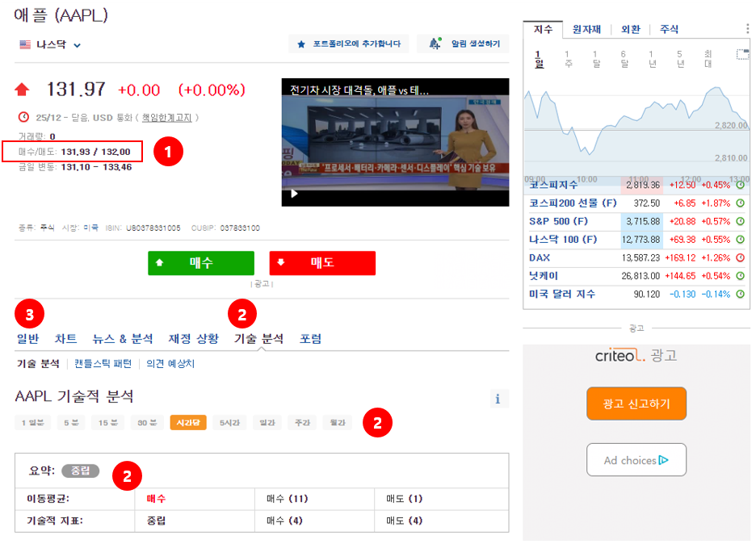The image size is (756, 544).
Task: Select the 주간 timeframe
Action: (302, 423)
